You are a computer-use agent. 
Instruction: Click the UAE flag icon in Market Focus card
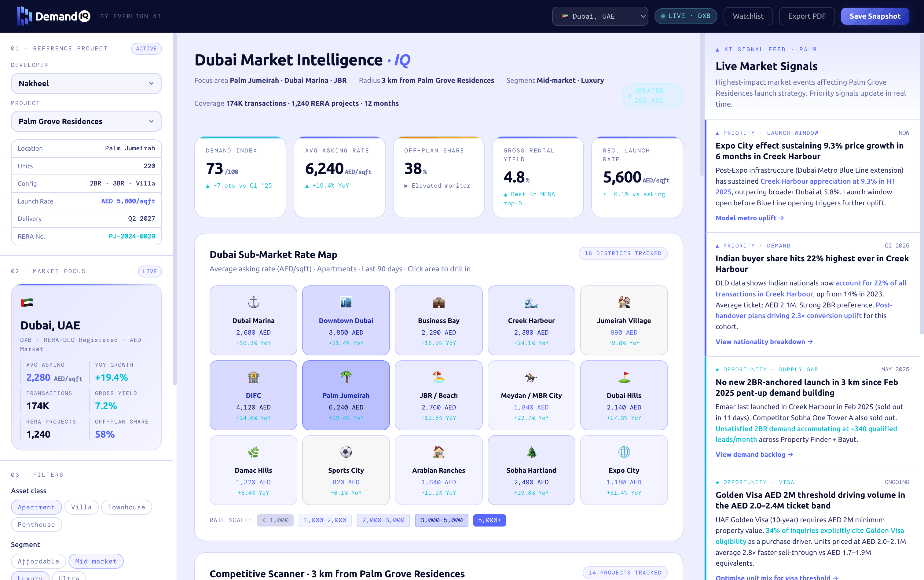tap(27, 303)
